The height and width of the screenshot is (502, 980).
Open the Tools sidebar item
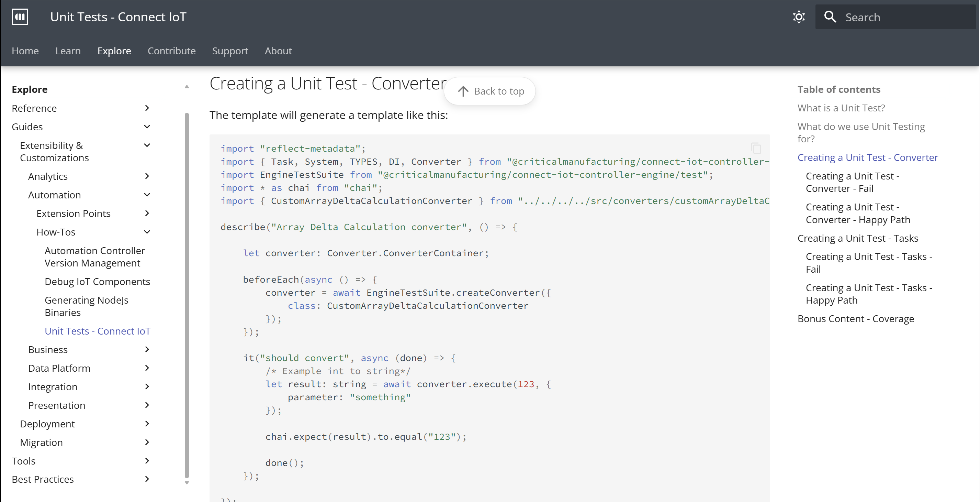[x=24, y=461]
